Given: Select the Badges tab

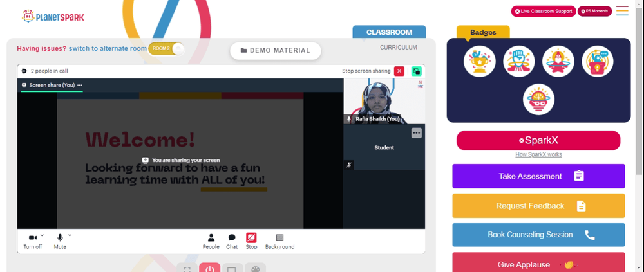Looking at the screenshot, I should click(x=483, y=32).
